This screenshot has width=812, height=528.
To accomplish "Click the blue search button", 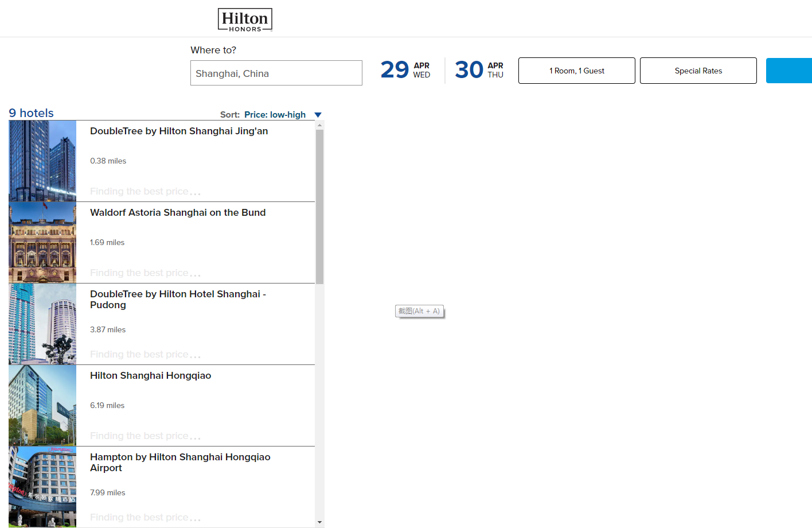I will 789,71.
